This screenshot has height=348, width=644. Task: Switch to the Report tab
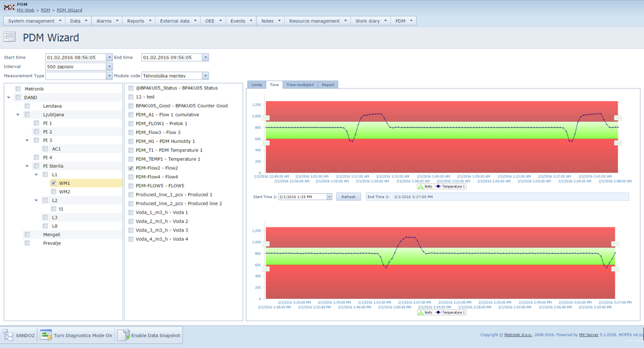pyautogui.click(x=328, y=85)
